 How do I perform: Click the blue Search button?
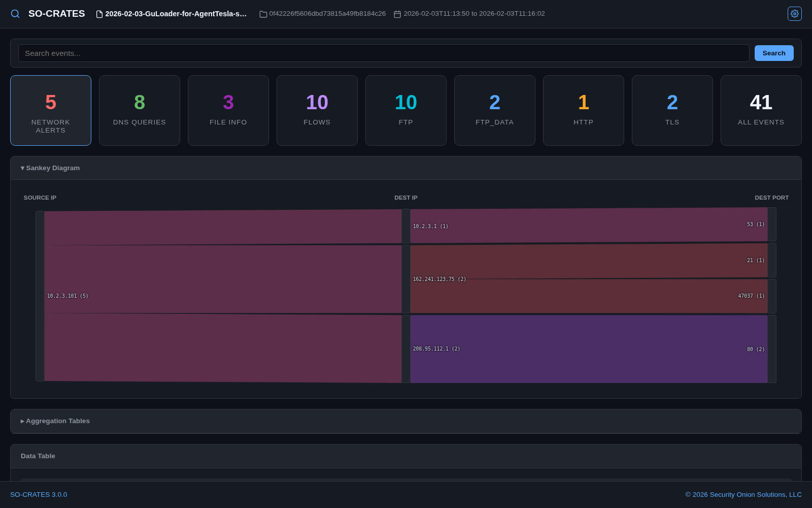click(x=774, y=53)
